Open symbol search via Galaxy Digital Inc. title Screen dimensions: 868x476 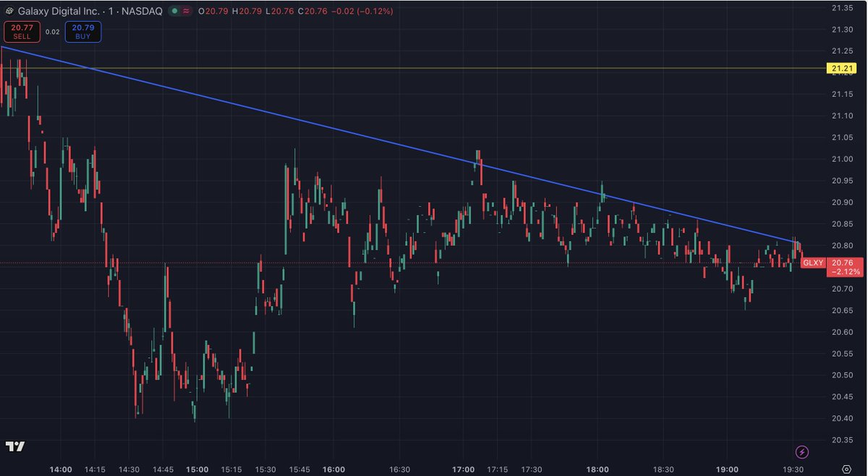(x=60, y=12)
